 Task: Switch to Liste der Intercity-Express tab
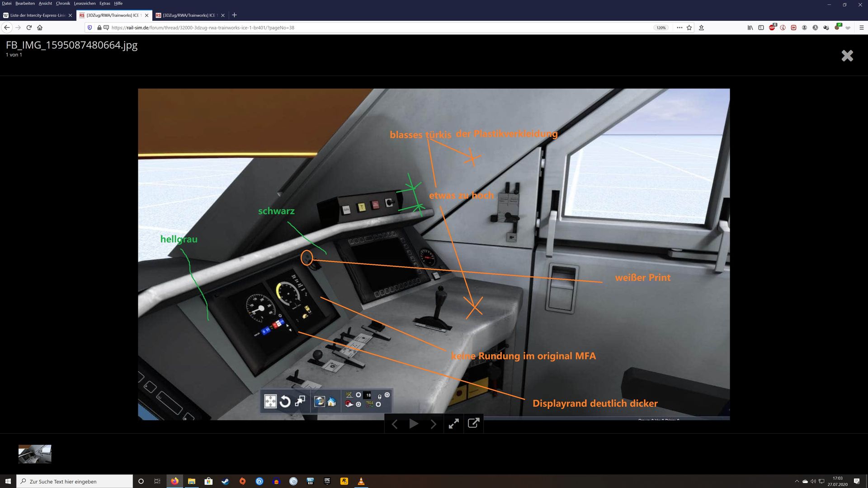38,15
